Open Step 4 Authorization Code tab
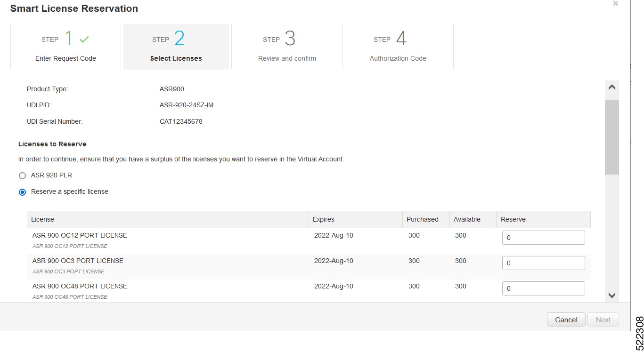644x351 pixels. coord(398,47)
